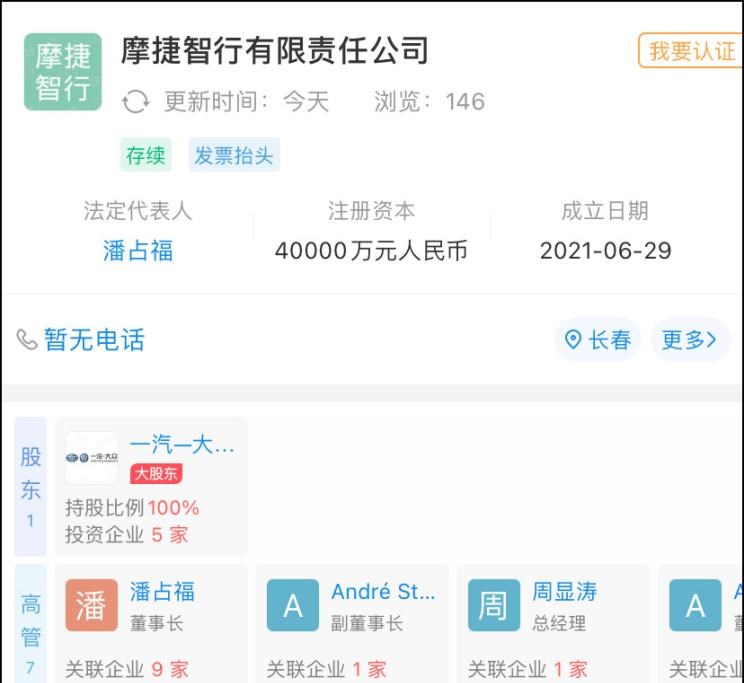Tap the 浏览: 146 view count
Screen dimensions: 744x683
(x=429, y=102)
